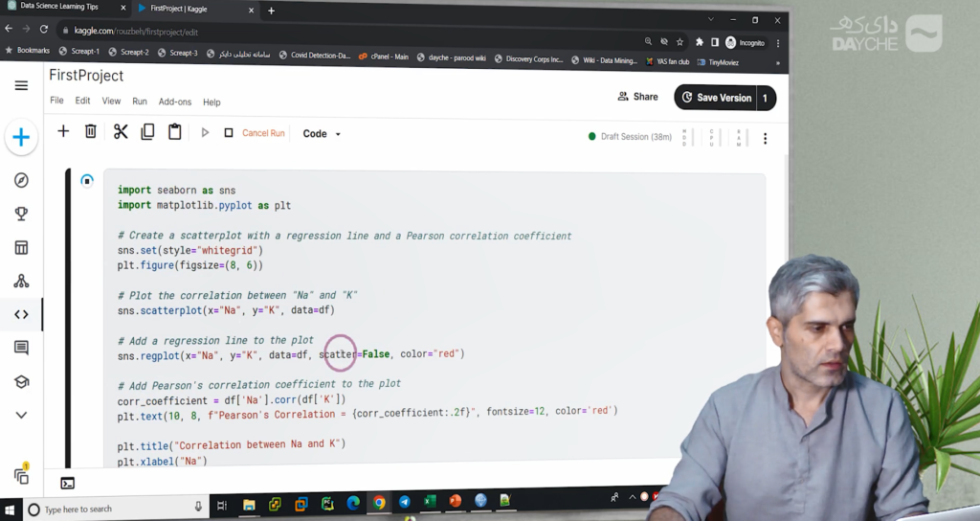
Task: Copy the cell with the copy icon
Action: (x=147, y=132)
